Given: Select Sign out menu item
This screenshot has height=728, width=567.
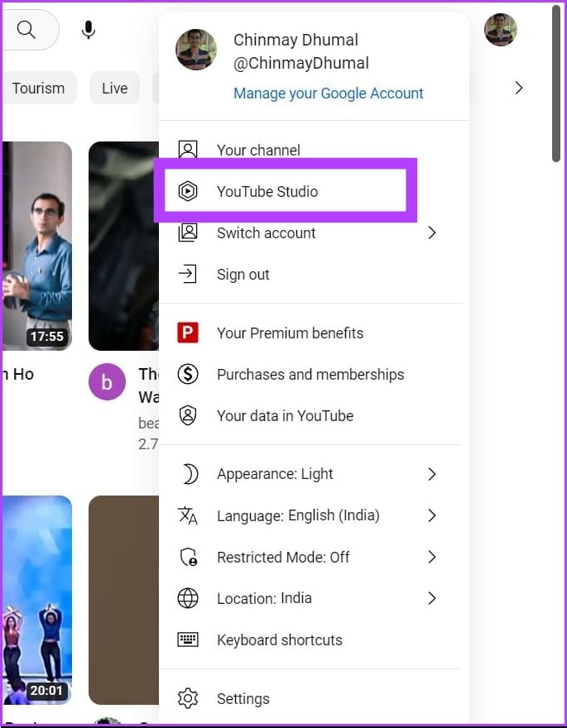Looking at the screenshot, I should (310, 274).
